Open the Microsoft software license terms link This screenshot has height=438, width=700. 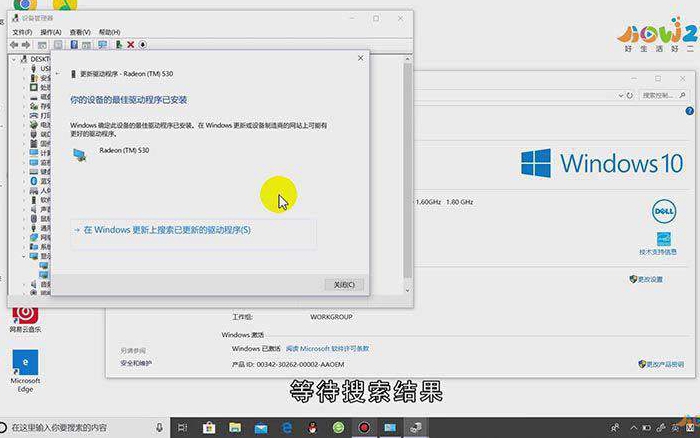pos(328,348)
